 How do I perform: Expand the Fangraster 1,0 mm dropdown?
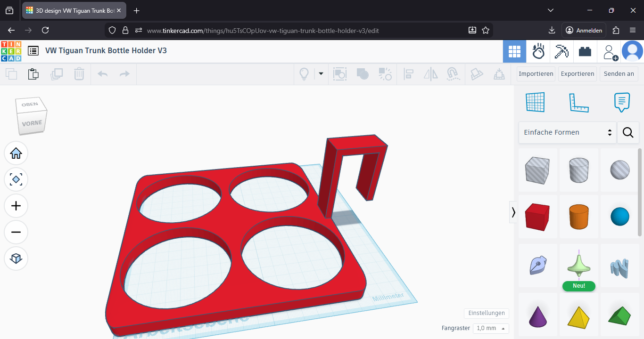coord(492,328)
